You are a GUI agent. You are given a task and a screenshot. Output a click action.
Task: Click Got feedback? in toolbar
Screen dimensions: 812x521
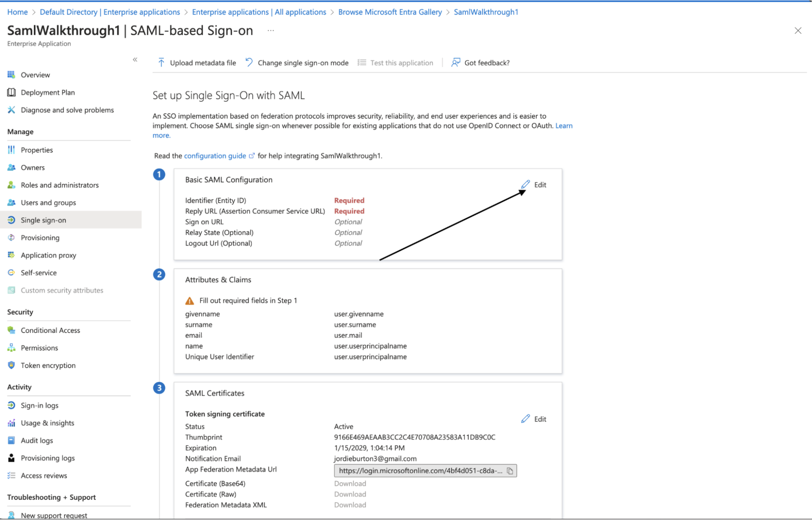click(x=480, y=63)
